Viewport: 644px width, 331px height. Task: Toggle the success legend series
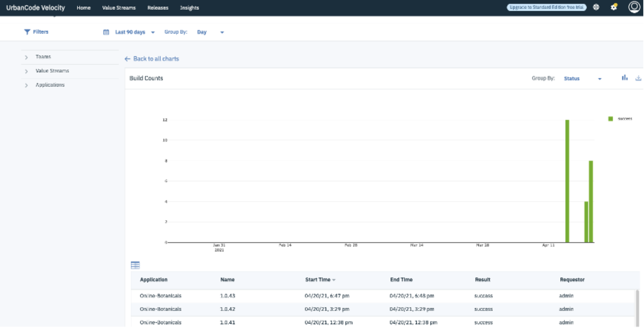(x=610, y=119)
